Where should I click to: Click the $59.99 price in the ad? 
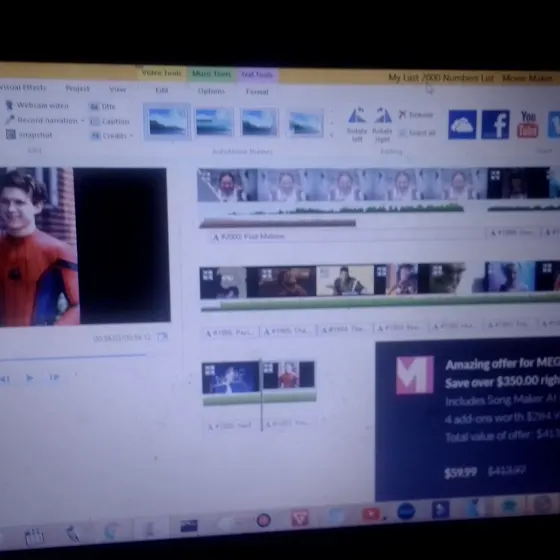pos(460,472)
